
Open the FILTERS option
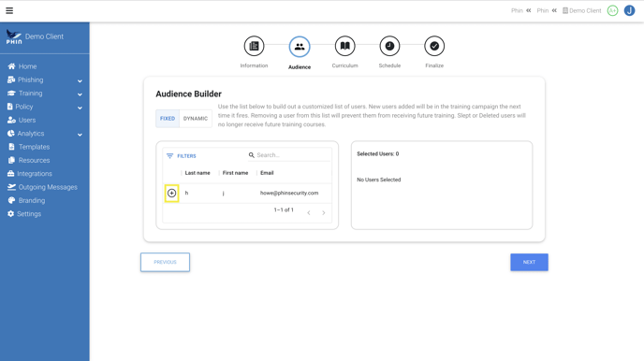182,156
